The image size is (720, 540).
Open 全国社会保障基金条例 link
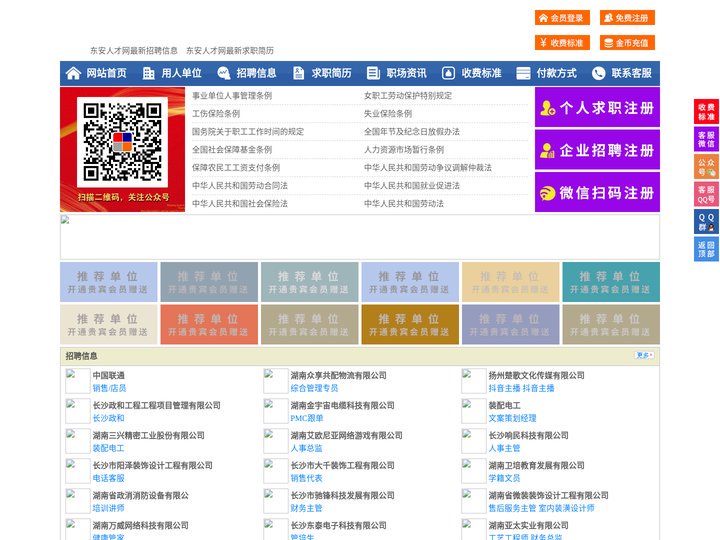(232, 150)
